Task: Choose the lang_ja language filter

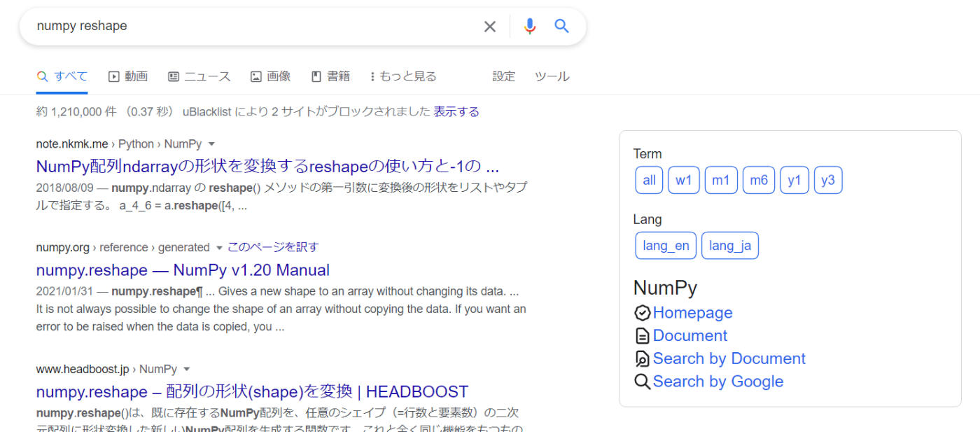Action: (730, 246)
